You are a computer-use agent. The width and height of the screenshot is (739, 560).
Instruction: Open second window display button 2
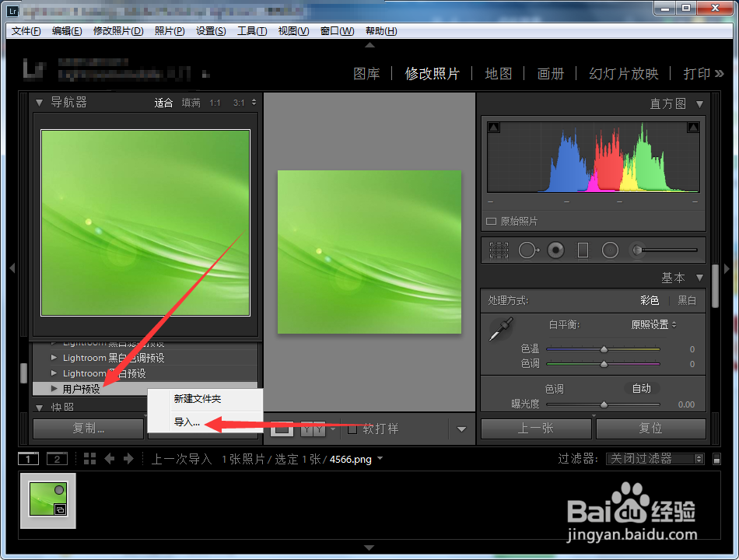[57, 459]
